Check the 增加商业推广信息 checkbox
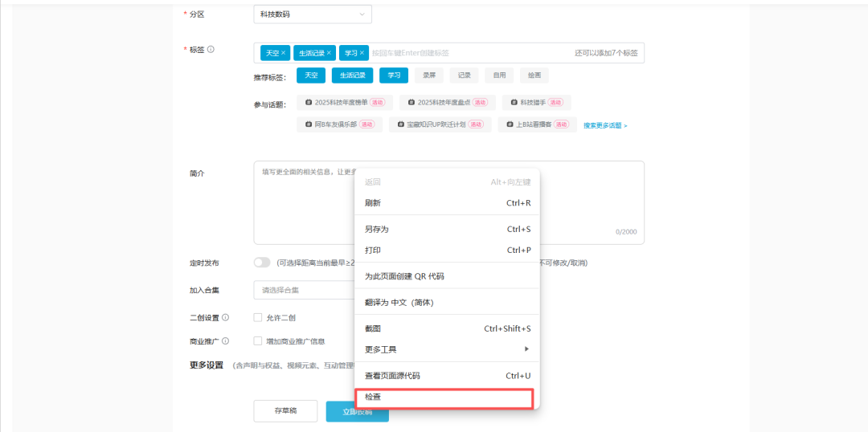The image size is (868, 432). click(x=257, y=340)
